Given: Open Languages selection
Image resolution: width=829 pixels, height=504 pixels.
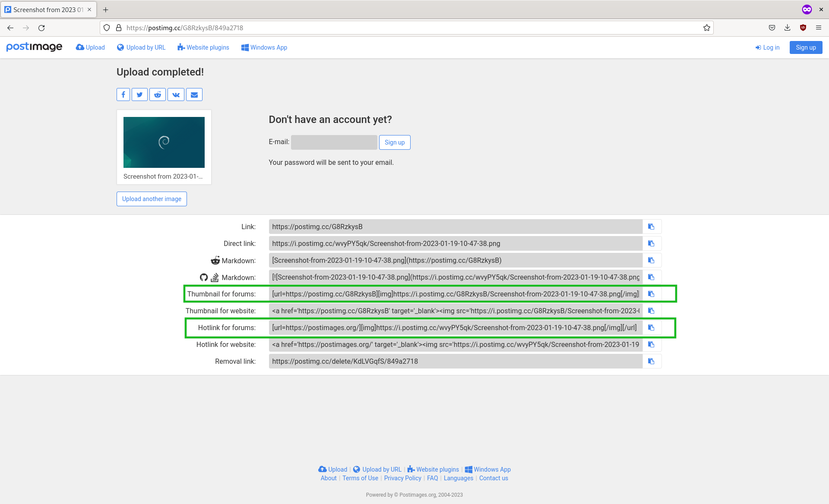Looking at the screenshot, I should [458, 478].
